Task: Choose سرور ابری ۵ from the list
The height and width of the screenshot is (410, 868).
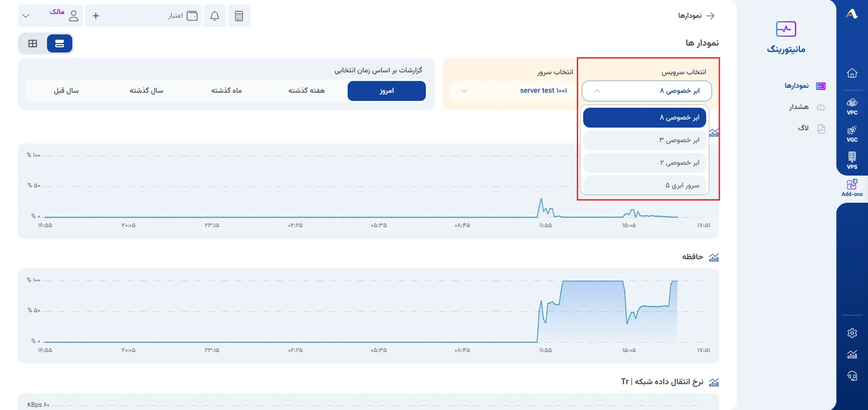Action: [645, 186]
